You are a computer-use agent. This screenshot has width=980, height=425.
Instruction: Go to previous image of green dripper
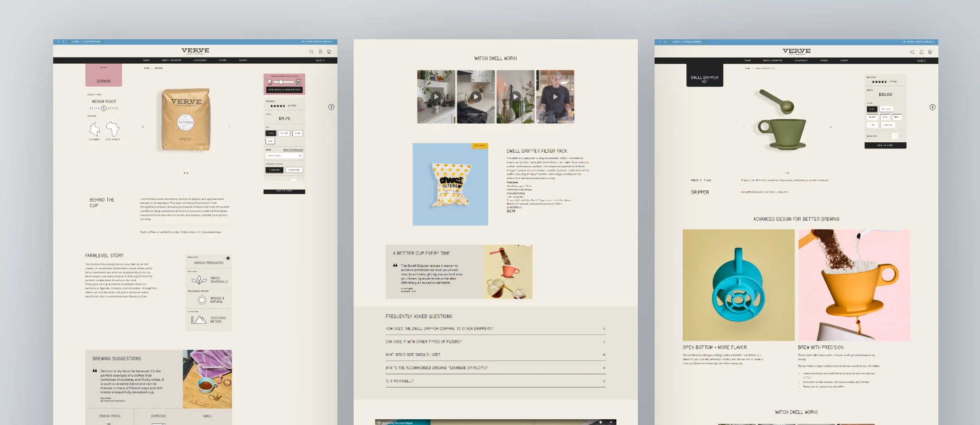[x=744, y=127]
